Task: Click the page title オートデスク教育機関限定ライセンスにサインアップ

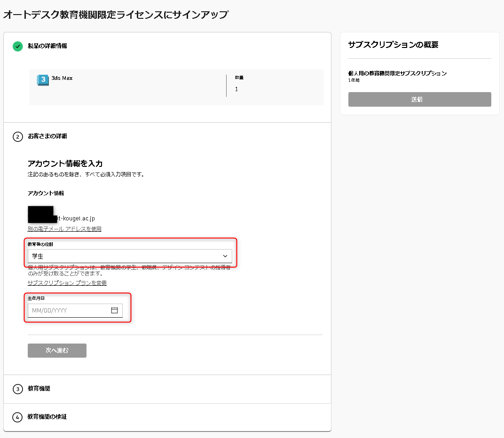Action: click(x=116, y=15)
